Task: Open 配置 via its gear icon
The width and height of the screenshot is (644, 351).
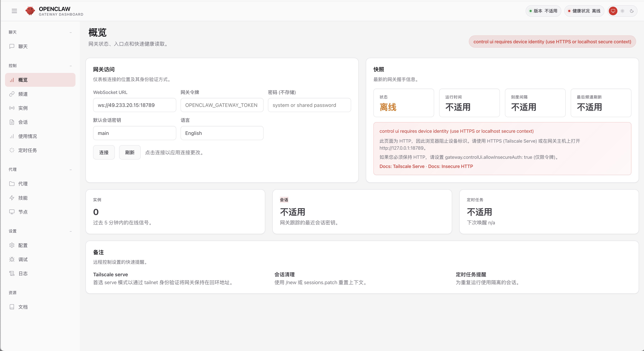Action: 12,245
